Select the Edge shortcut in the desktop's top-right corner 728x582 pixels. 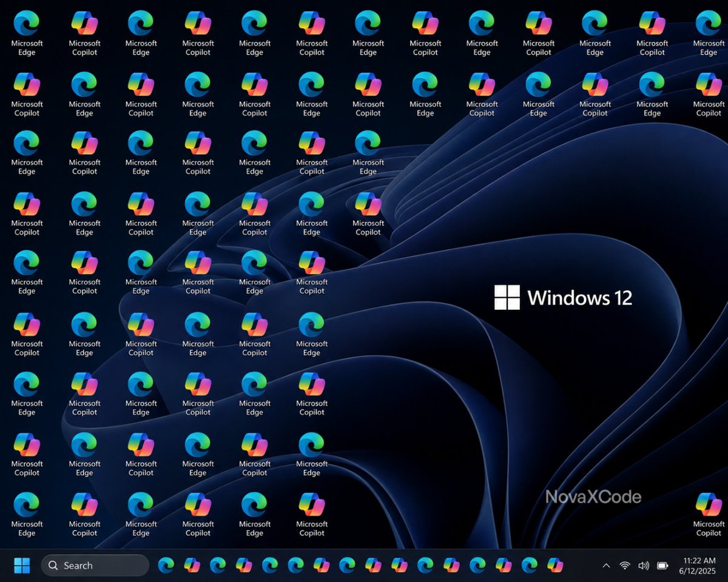pos(709,33)
